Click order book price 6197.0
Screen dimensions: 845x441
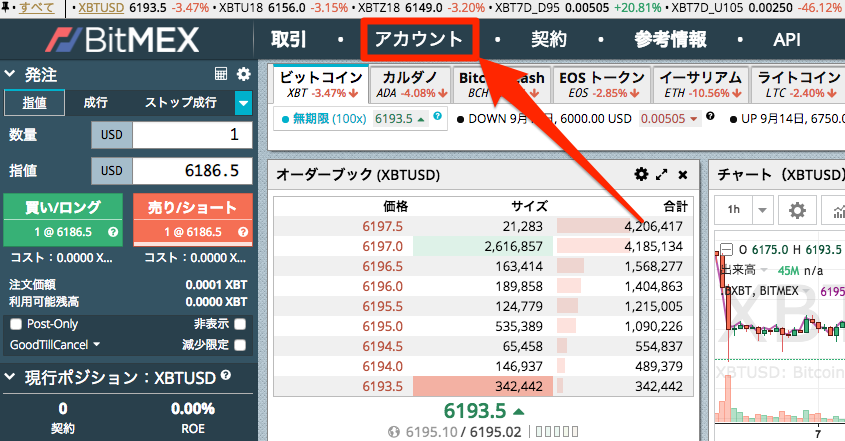(382, 246)
